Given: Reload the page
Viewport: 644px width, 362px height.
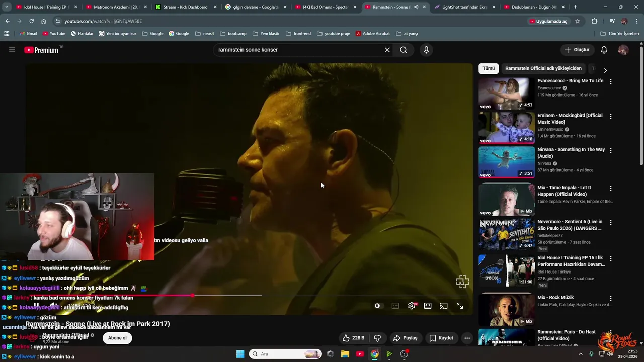Looking at the screenshot, I should (x=31, y=21).
